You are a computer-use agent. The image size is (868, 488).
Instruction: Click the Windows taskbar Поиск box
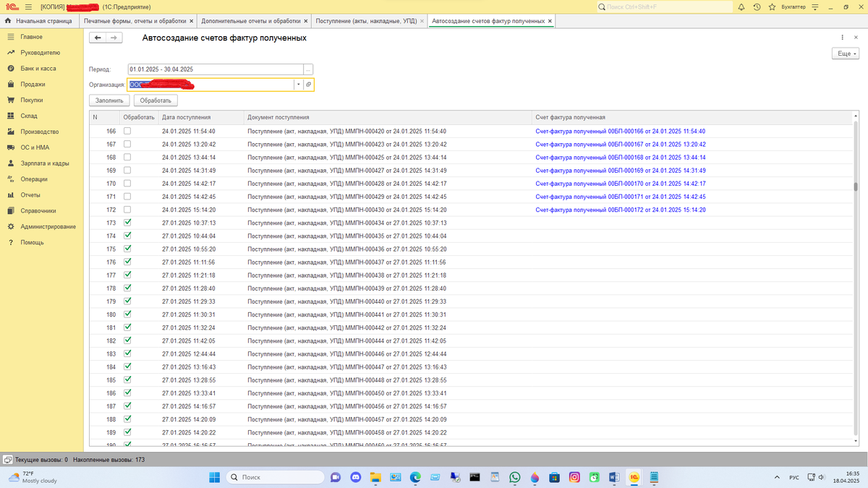[x=275, y=477]
